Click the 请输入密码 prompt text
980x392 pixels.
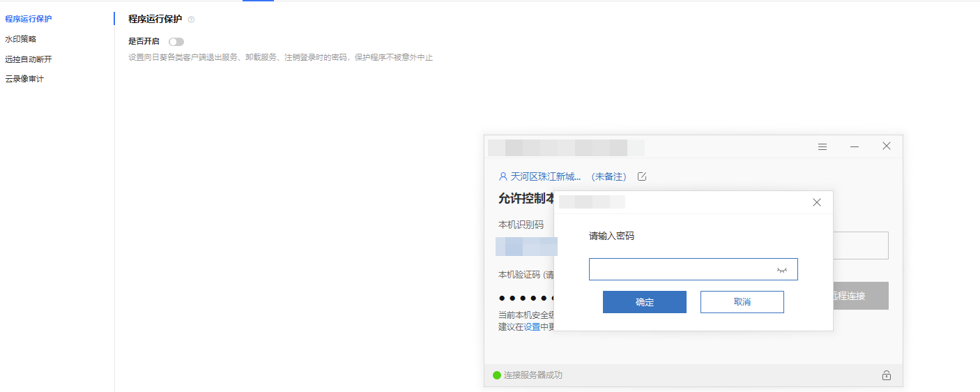tap(612, 236)
